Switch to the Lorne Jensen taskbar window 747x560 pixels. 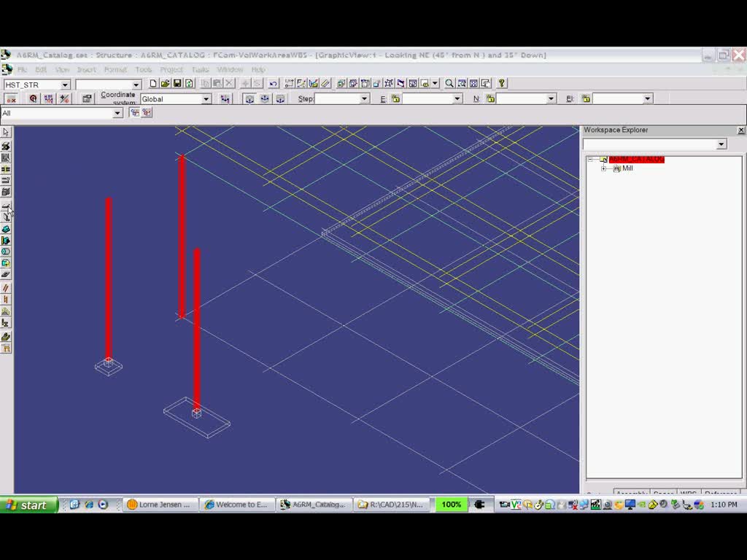pyautogui.click(x=160, y=505)
